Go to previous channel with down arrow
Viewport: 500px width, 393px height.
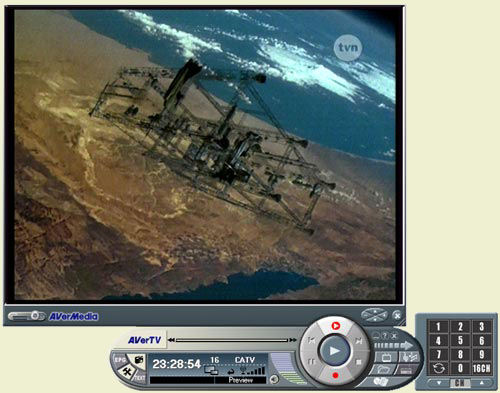tap(439, 383)
